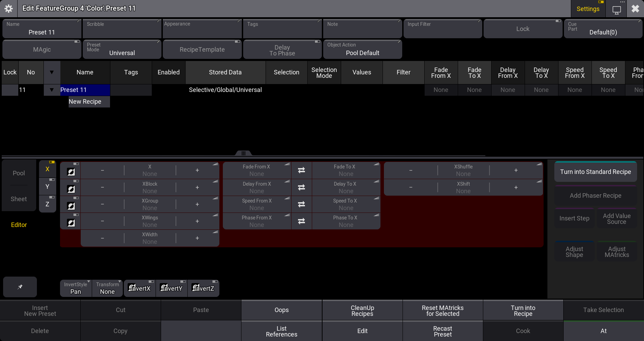Click the New Recipe row
The image size is (644, 341).
tap(89, 102)
